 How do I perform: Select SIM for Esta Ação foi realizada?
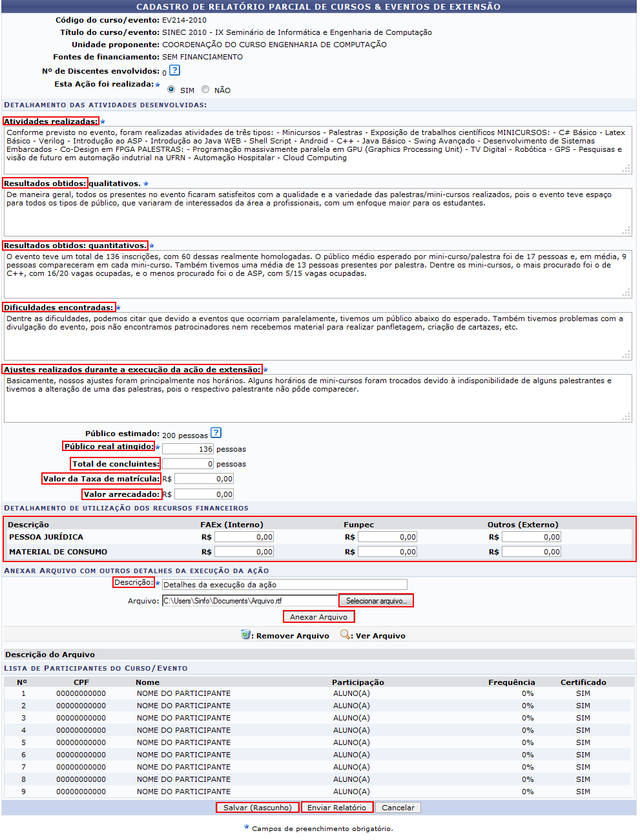pos(171,89)
